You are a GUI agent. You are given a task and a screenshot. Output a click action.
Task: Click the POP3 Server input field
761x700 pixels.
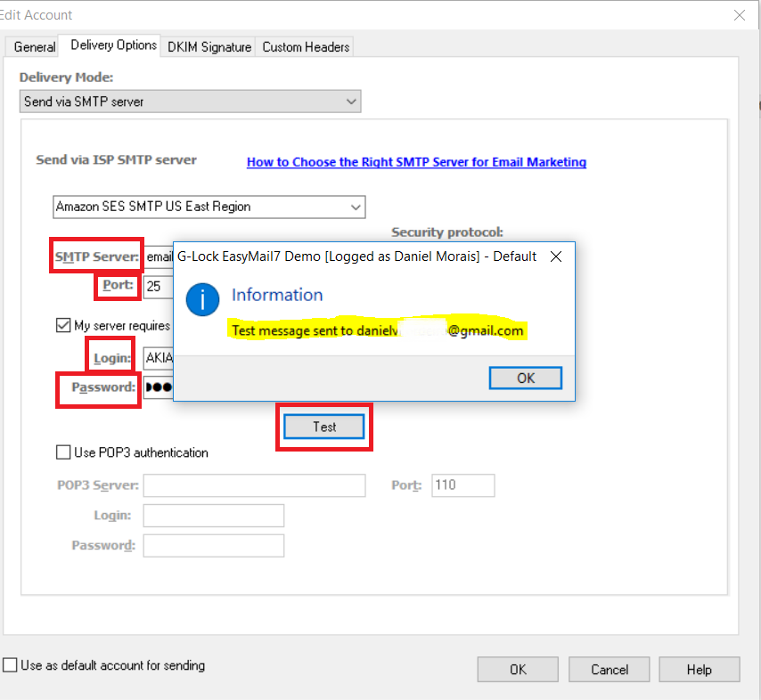point(254,485)
